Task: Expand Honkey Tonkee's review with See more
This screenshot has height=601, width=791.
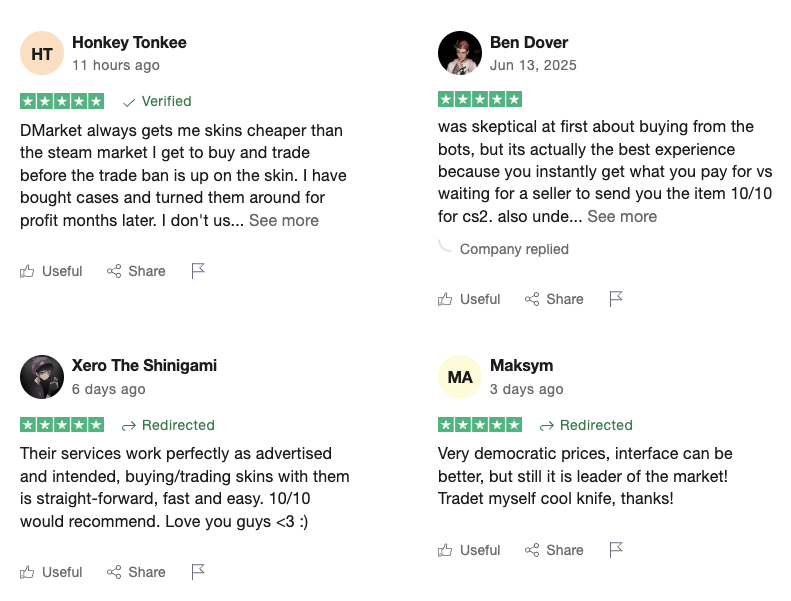Action: 284,221
